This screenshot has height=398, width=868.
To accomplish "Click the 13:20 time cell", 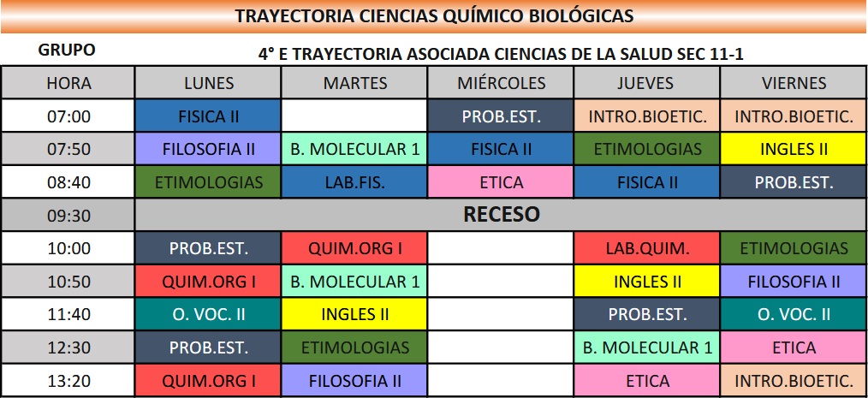I will click(x=68, y=381).
